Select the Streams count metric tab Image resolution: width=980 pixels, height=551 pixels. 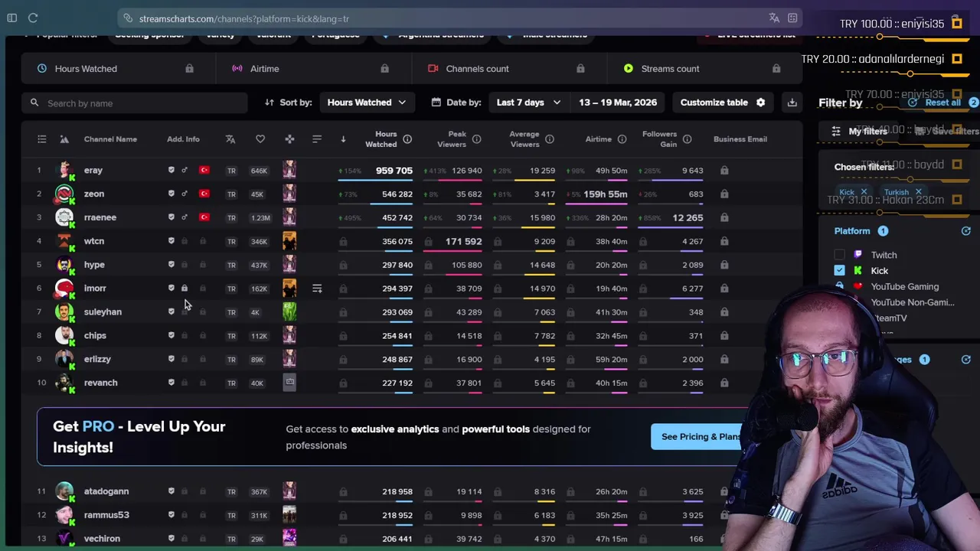[704, 69]
